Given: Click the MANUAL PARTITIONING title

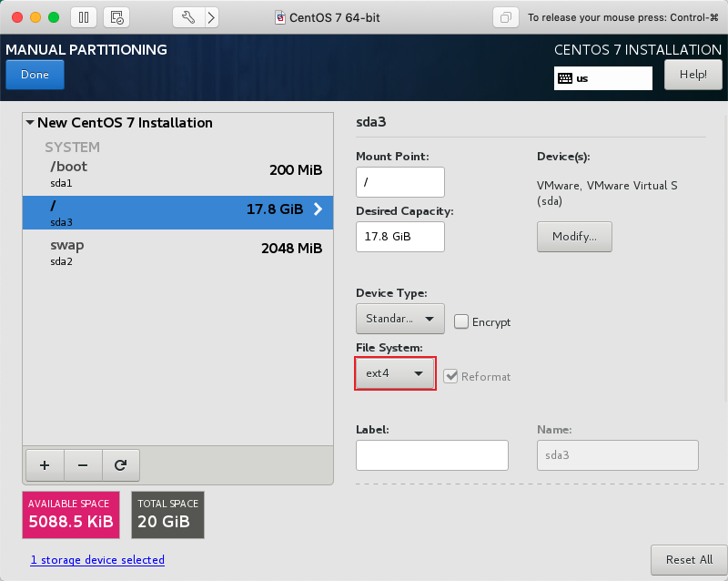Looking at the screenshot, I should tap(86, 50).
